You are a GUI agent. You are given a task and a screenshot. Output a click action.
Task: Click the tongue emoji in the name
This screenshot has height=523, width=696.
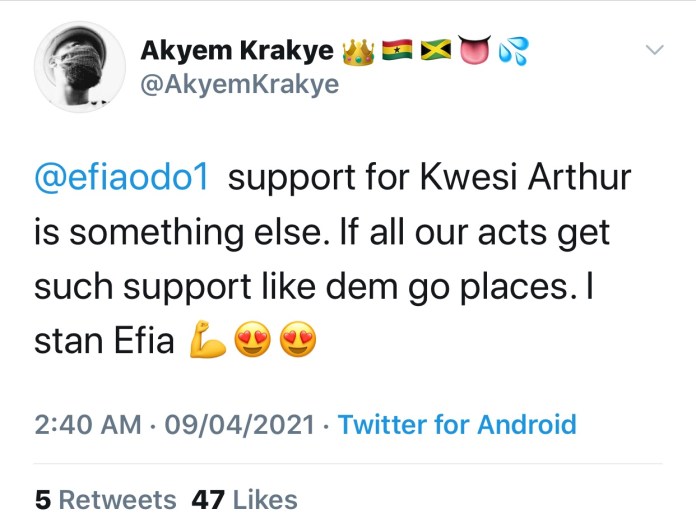click(475, 50)
